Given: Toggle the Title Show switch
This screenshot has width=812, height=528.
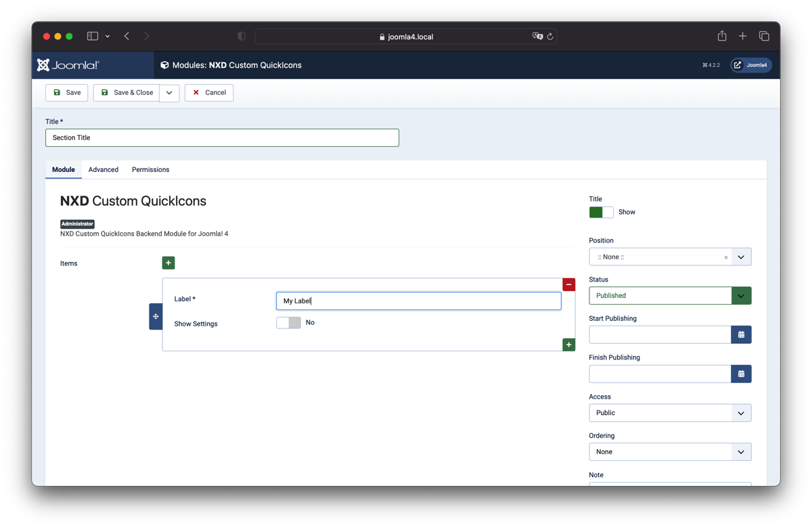Looking at the screenshot, I should click(x=601, y=212).
